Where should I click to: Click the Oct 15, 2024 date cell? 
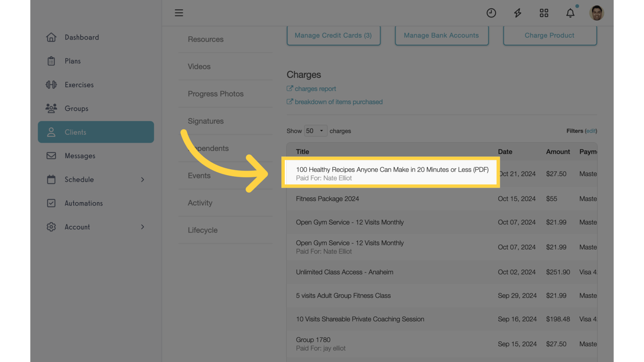(517, 199)
